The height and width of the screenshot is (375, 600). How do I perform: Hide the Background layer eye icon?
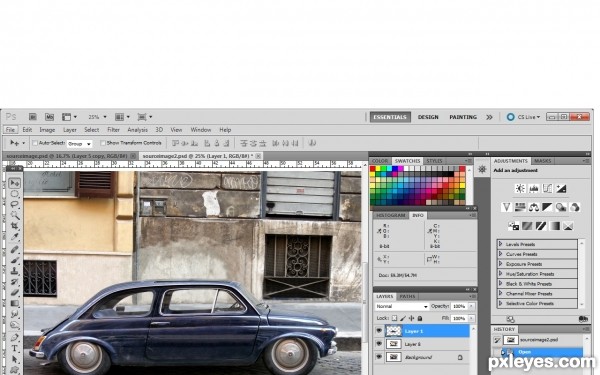click(379, 357)
